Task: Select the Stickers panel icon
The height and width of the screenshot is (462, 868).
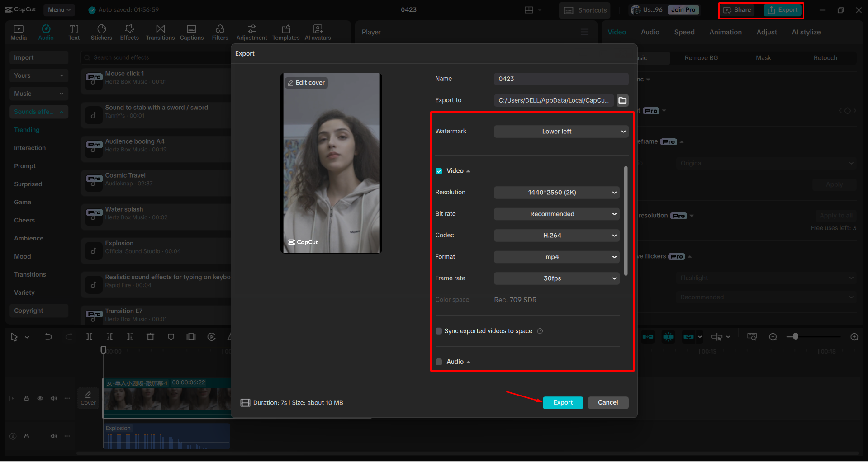Action: [x=101, y=32]
